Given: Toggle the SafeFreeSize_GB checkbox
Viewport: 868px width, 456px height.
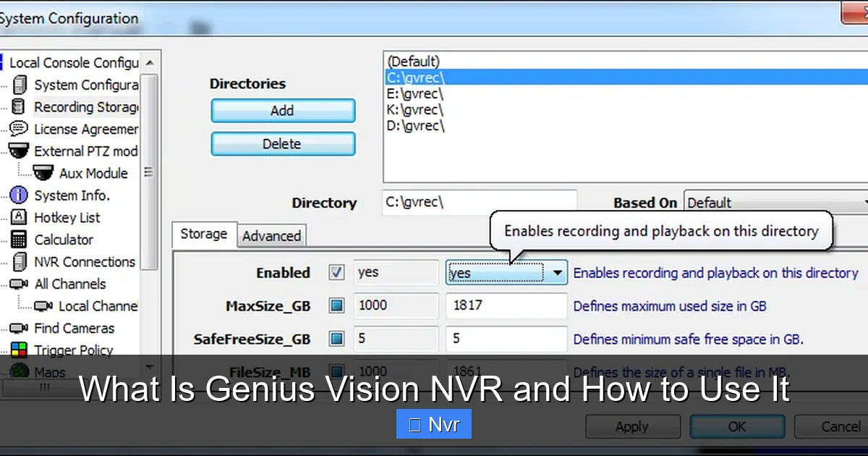Looking at the screenshot, I should click(x=336, y=339).
